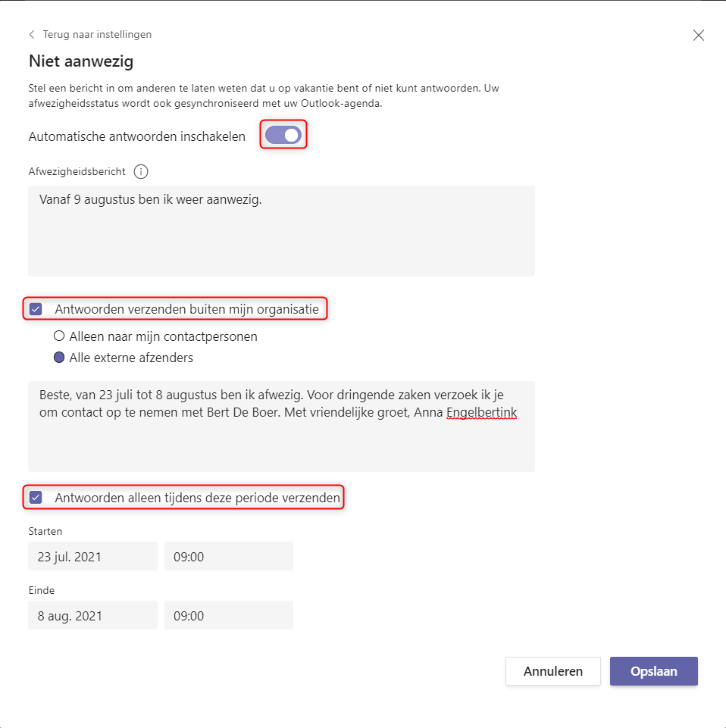Toggle Automatische antwoorden inschakelen switch
Screen dimensions: 726x728
[283, 135]
